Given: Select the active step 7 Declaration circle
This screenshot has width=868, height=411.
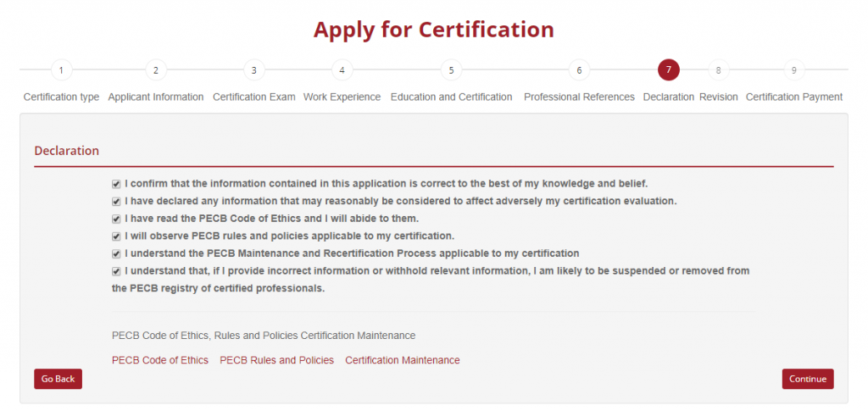Looking at the screenshot, I should (x=668, y=70).
